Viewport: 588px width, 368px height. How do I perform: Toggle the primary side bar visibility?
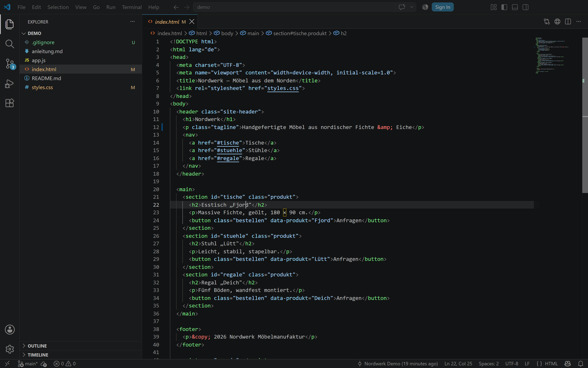point(504,7)
